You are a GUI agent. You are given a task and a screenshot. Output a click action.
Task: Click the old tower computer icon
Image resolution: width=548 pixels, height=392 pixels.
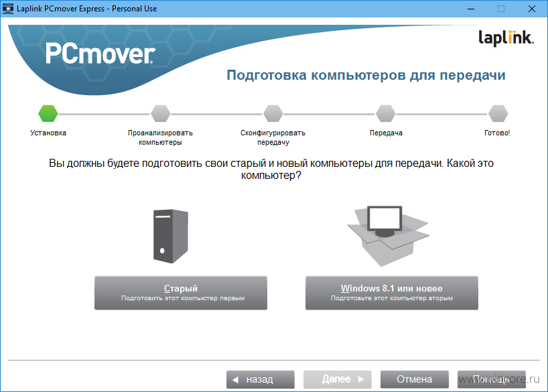tap(171, 236)
